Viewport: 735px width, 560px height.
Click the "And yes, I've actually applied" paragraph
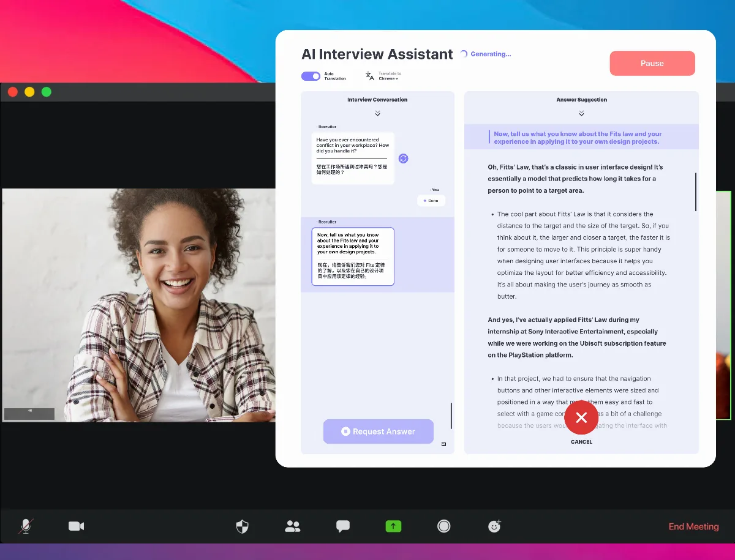click(x=577, y=337)
